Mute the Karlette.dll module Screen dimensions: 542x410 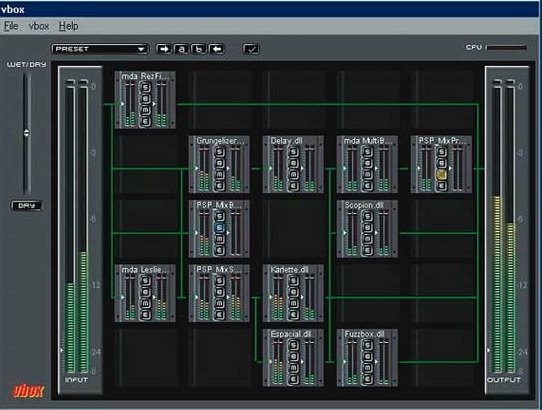pyautogui.click(x=293, y=304)
